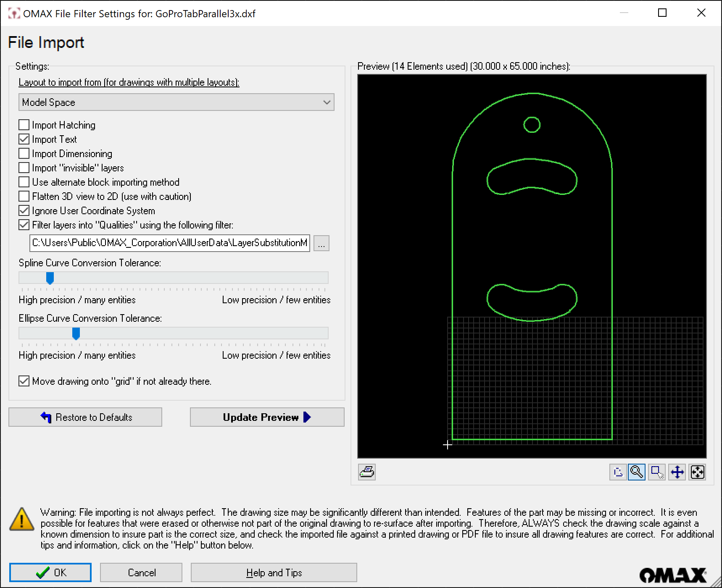This screenshot has width=722, height=588.
Task: Click the Update Preview button
Action: (267, 417)
